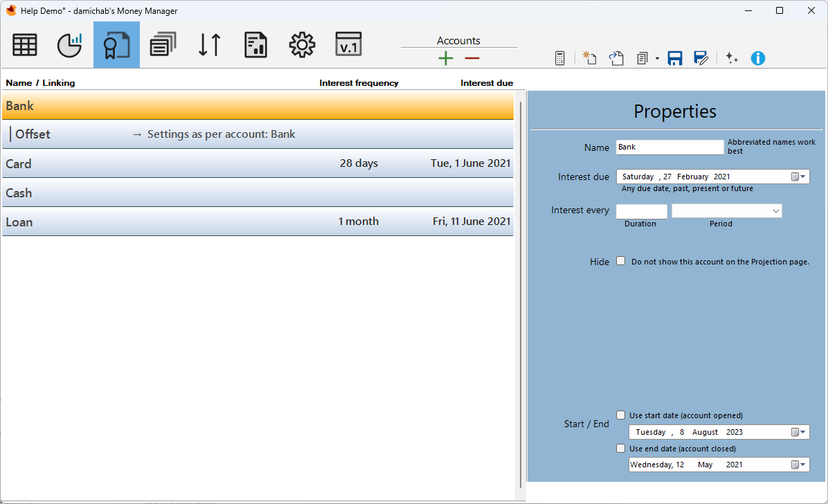Viewport: 828px width, 504px height.
Task: Open the calculator tool icon
Action: pyautogui.click(x=560, y=58)
